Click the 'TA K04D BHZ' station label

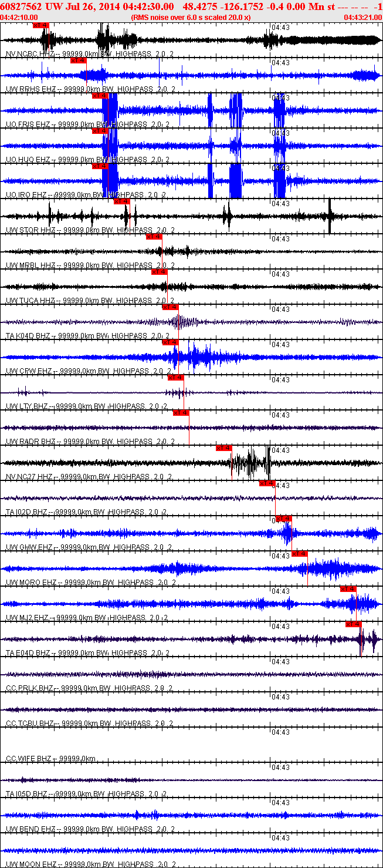[29, 336]
